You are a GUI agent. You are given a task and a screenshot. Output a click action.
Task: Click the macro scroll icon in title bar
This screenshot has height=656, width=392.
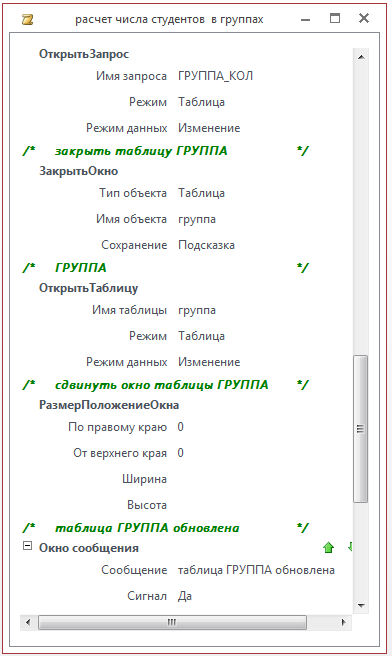pyautogui.click(x=27, y=19)
